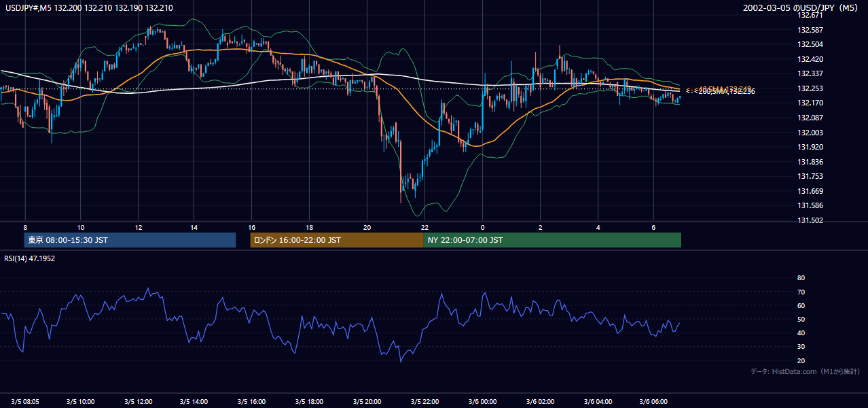The height and width of the screenshot is (408, 868).
Task: Click the '3/5 16:00' date label
Action: click(x=252, y=401)
